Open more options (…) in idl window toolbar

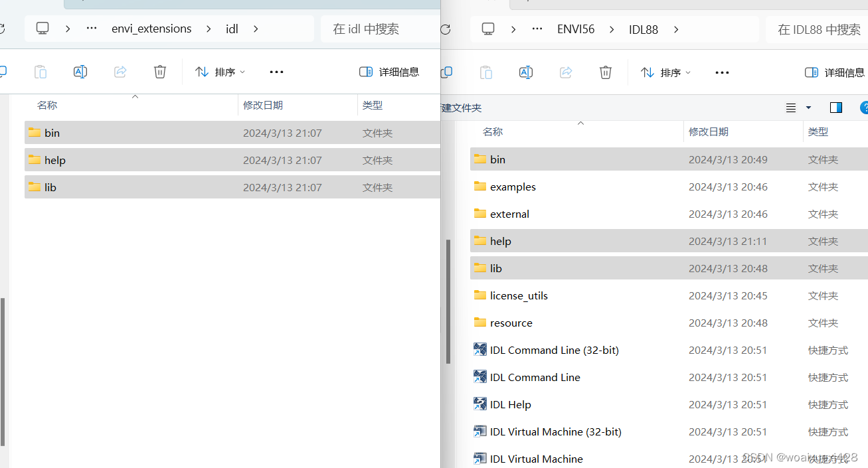coord(277,72)
